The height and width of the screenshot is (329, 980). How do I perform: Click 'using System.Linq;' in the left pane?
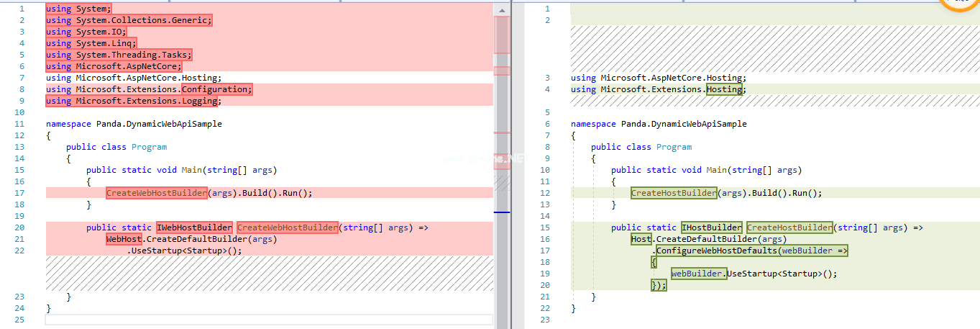tap(91, 43)
